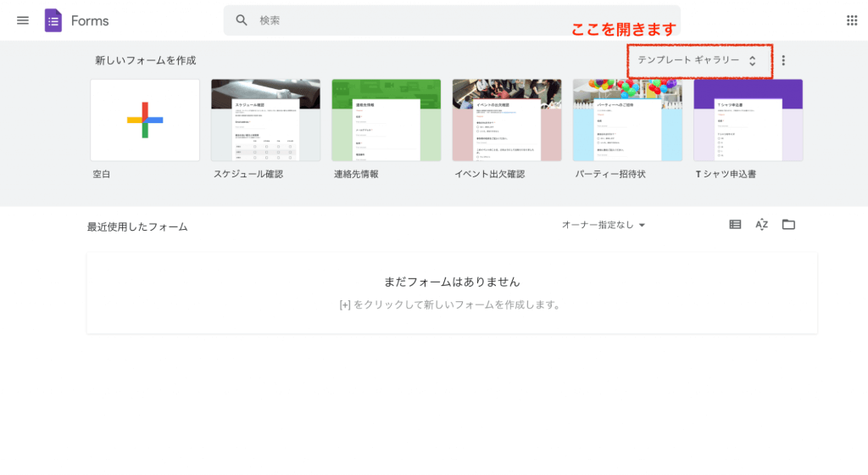Click the スケジュール確認 template label text
Screen dimensions: 868x475
[x=248, y=174]
